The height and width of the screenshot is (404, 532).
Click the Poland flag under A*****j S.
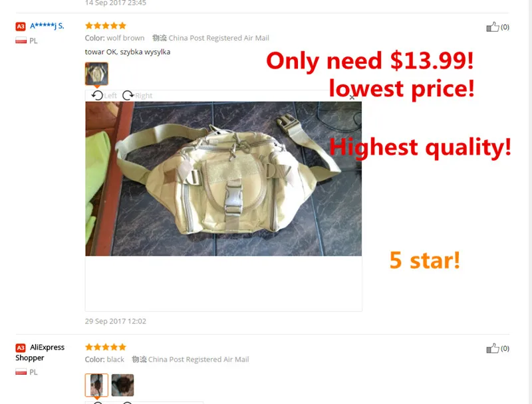21,41
